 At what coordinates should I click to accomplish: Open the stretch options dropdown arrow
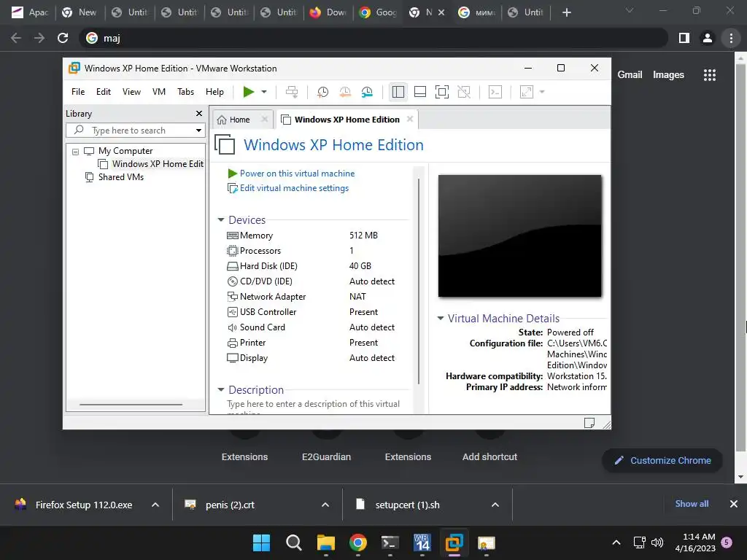click(x=542, y=92)
